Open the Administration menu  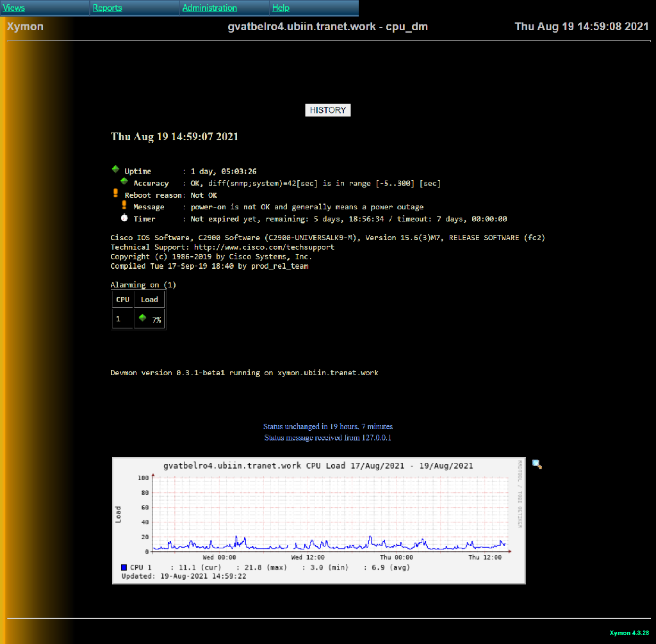209,8
